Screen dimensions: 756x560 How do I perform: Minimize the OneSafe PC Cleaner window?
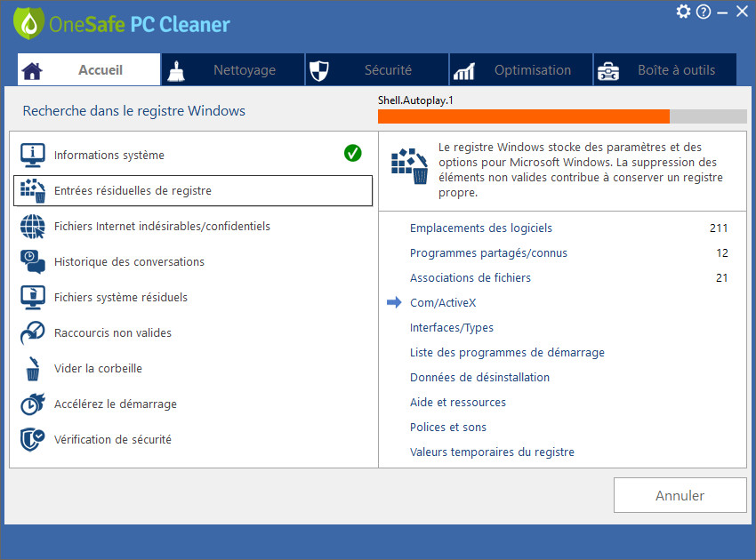(x=722, y=12)
